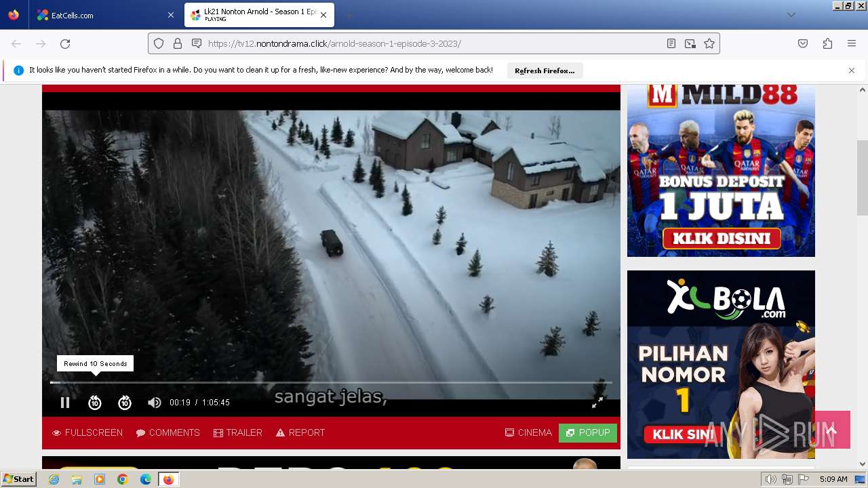868x488 pixels.
Task: Open the site permissions icon in address bar
Action: [x=197, y=43]
